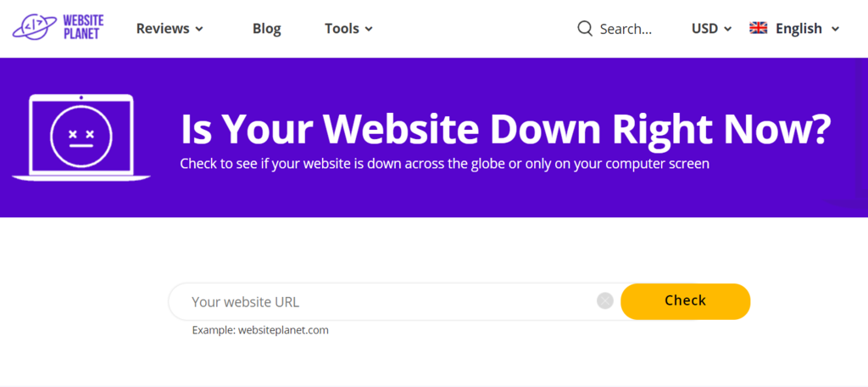Focus the Your website URL field
Screen dimensions: 868x387
387,301
